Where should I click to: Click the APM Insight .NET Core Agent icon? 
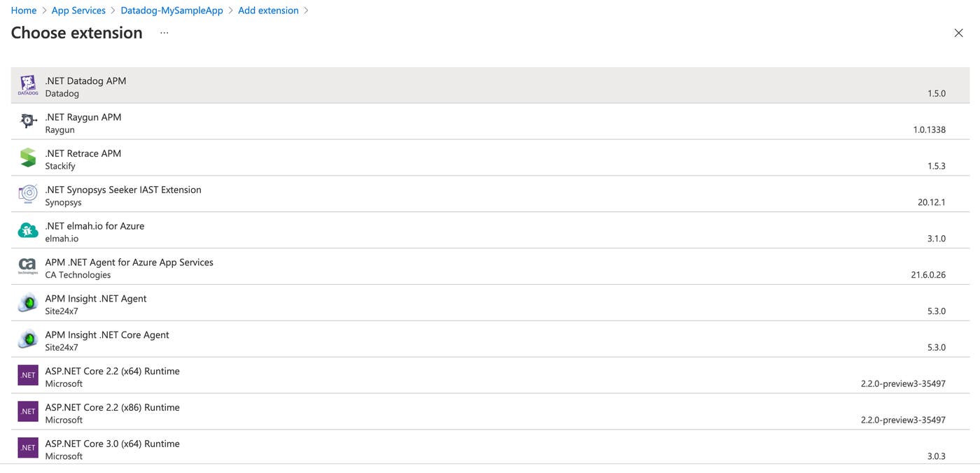tap(28, 340)
